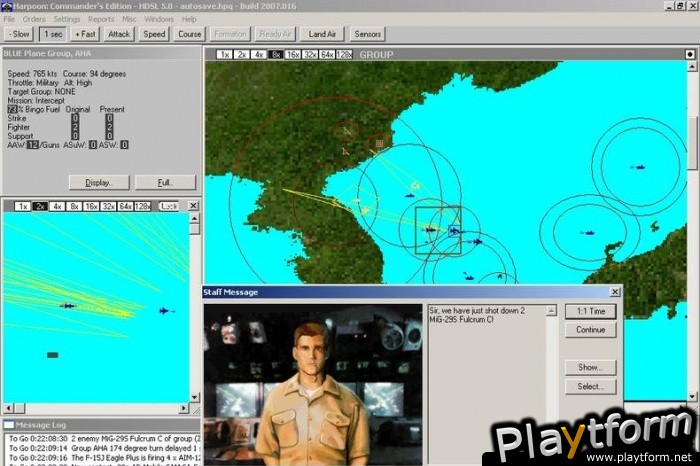Click the left aircraft in the zoomed mini map

point(68,306)
